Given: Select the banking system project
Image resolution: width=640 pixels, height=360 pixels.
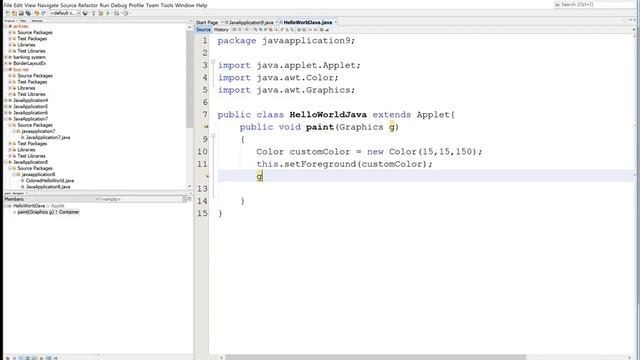Looking at the screenshot, I should [29, 57].
